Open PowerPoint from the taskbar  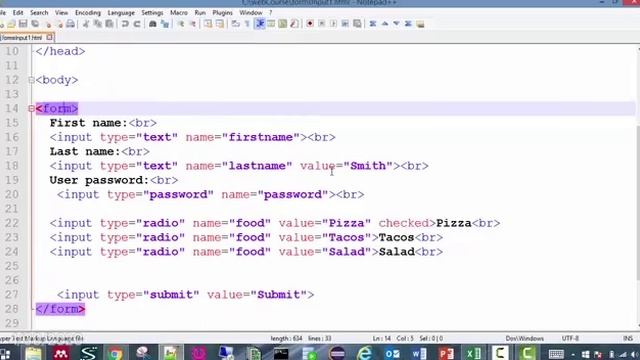(447, 353)
